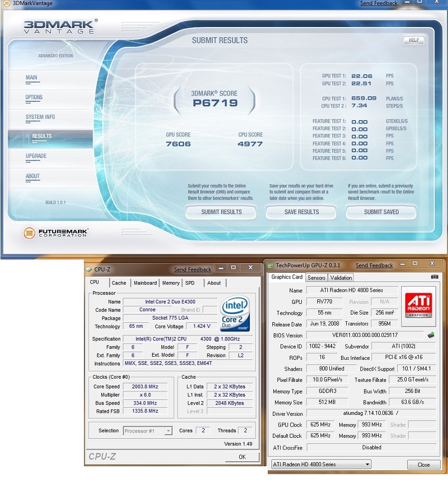Click the 3DMarkVantage title bar icon
The width and height of the screenshot is (448, 480).
pyautogui.click(x=7, y=3)
